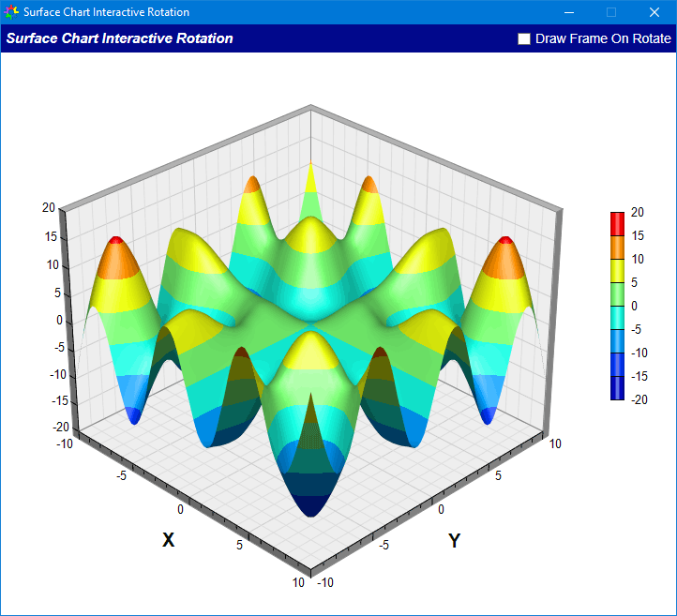Image resolution: width=677 pixels, height=616 pixels.
Task: Click the Z axis label "-15"
Action: (60, 401)
